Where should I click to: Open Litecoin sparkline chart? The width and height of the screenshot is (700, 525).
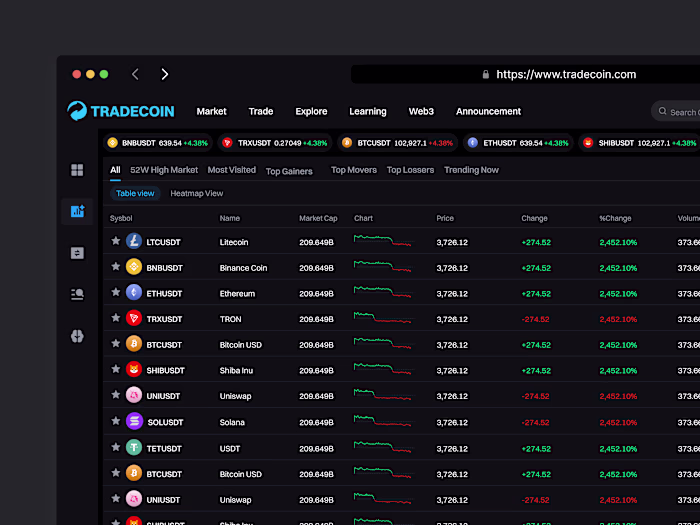point(383,240)
